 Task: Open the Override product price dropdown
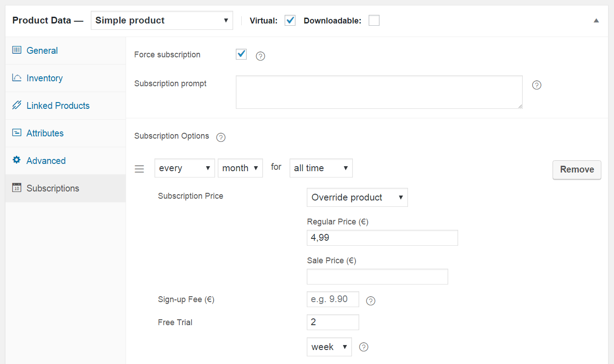click(x=357, y=197)
